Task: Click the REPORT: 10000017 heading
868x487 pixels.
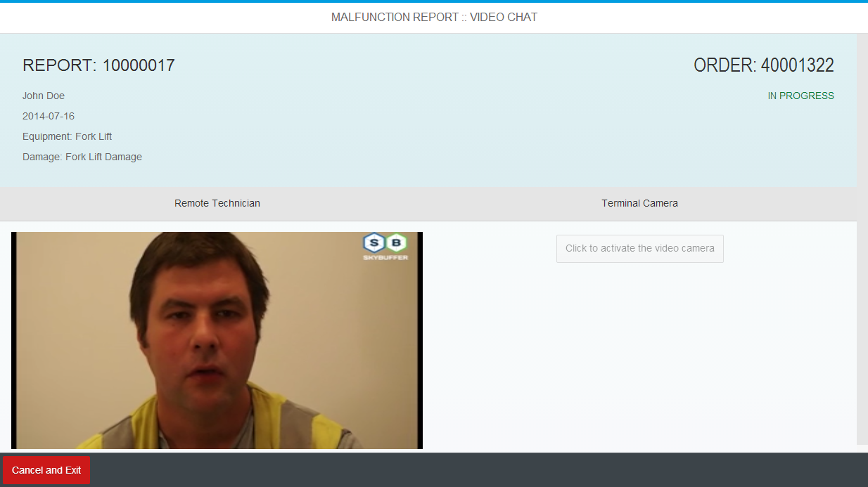Action: pyautogui.click(x=98, y=65)
